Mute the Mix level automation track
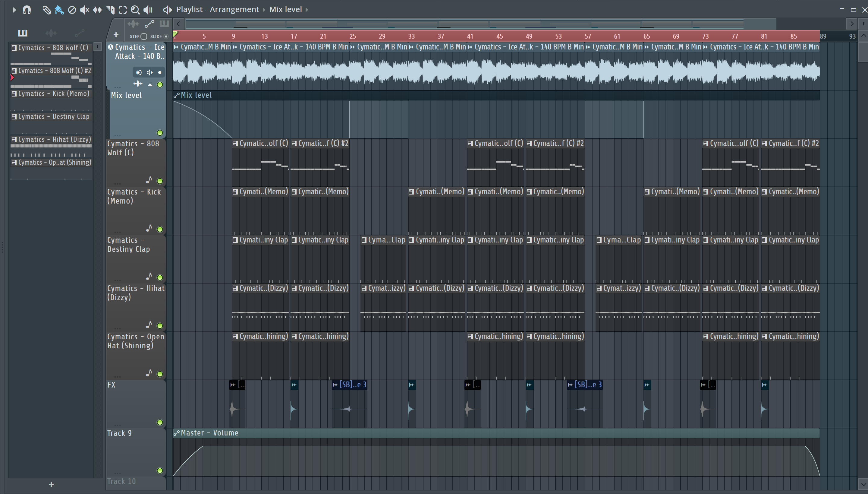Screen dimensions: 868x494 pos(160,133)
